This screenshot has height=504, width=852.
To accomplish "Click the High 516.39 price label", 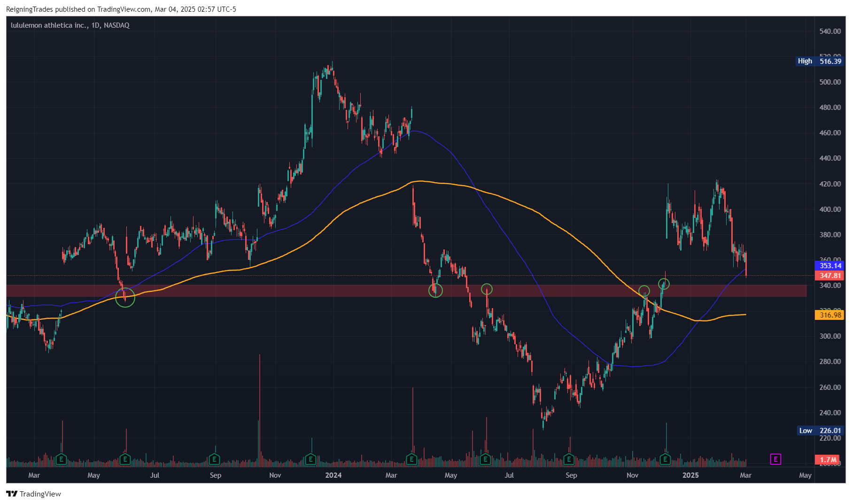I will [820, 61].
